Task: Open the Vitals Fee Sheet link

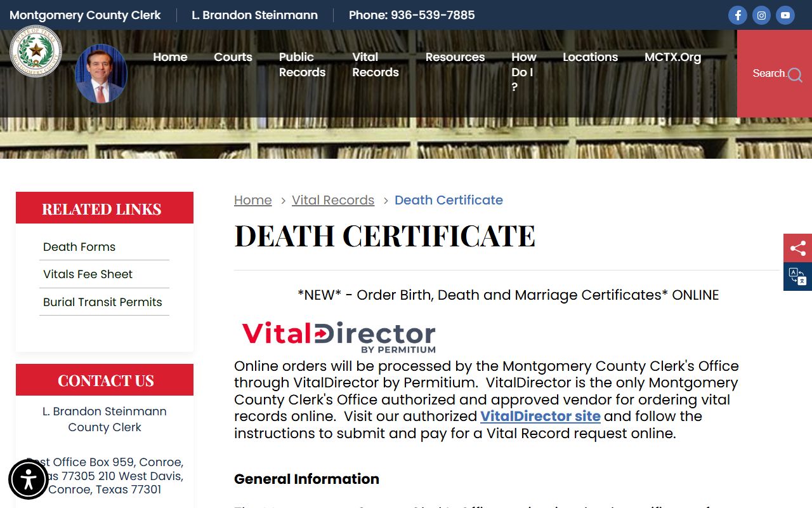Action: 88,274
